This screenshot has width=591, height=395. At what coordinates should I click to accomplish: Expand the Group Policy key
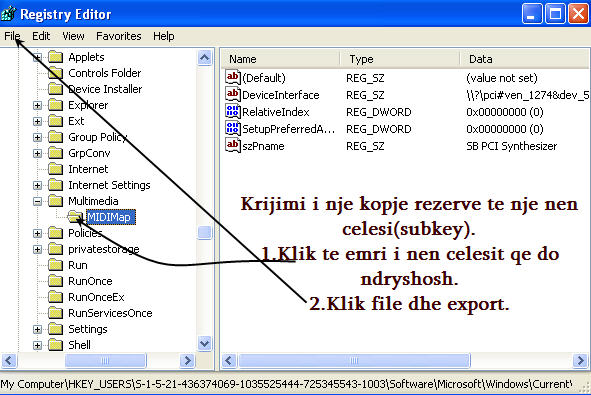tap(37, 138)
